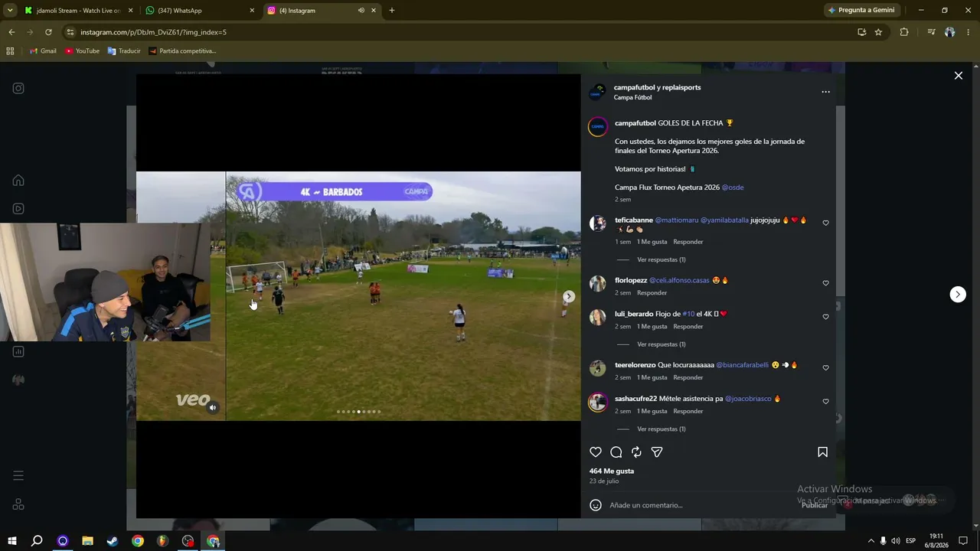The height and width of the screenshot is (551, 980).
Task: Toggle video sound with speaker icon
Action: [x=213, y=407]
